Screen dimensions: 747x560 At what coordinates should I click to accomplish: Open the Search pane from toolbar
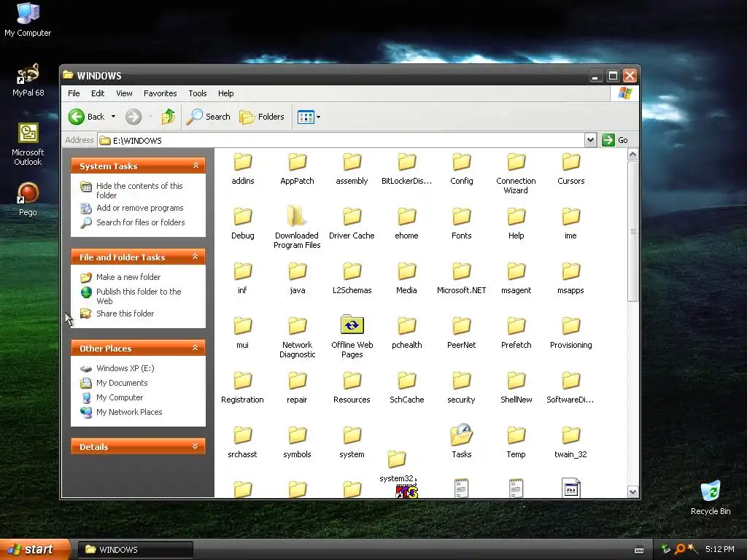pyautogui.click(x=209, y=117)
